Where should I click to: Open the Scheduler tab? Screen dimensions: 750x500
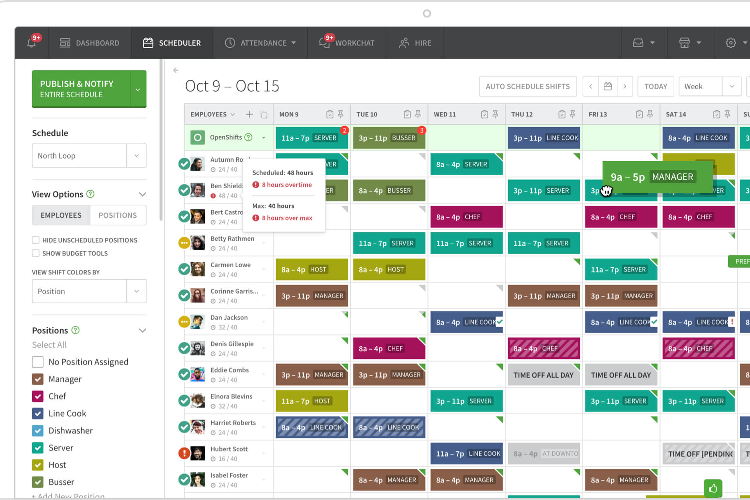[172, 43]
